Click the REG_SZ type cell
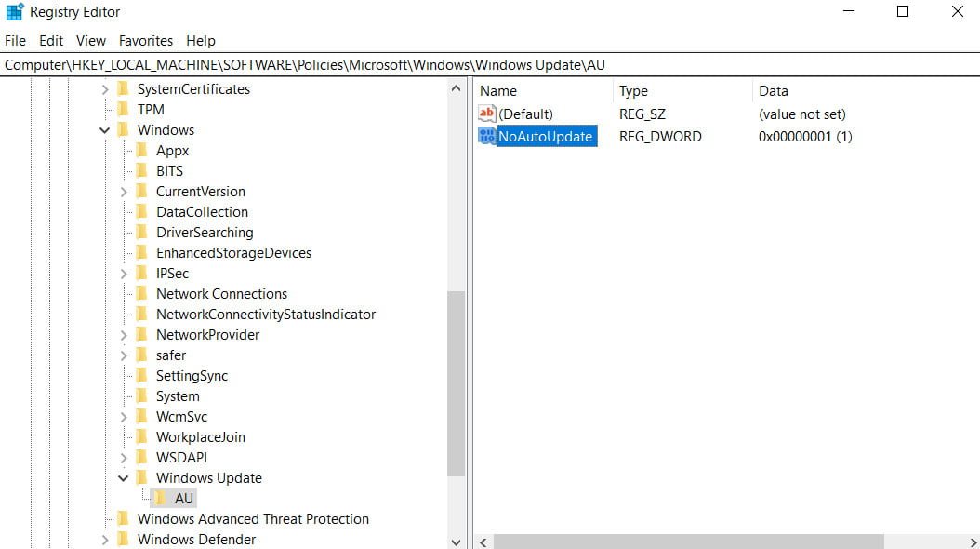The height and width of the screenshot is (549, 980). [x=642, y=114]
